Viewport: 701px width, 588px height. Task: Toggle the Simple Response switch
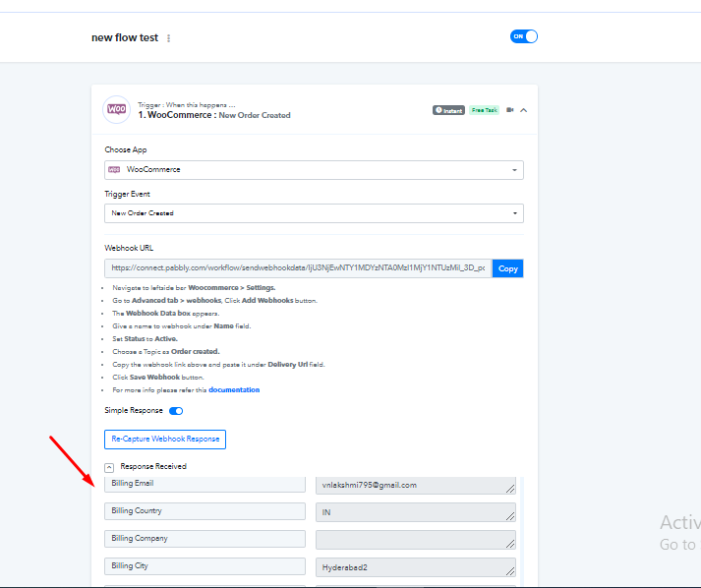click(x=176, y=411)
